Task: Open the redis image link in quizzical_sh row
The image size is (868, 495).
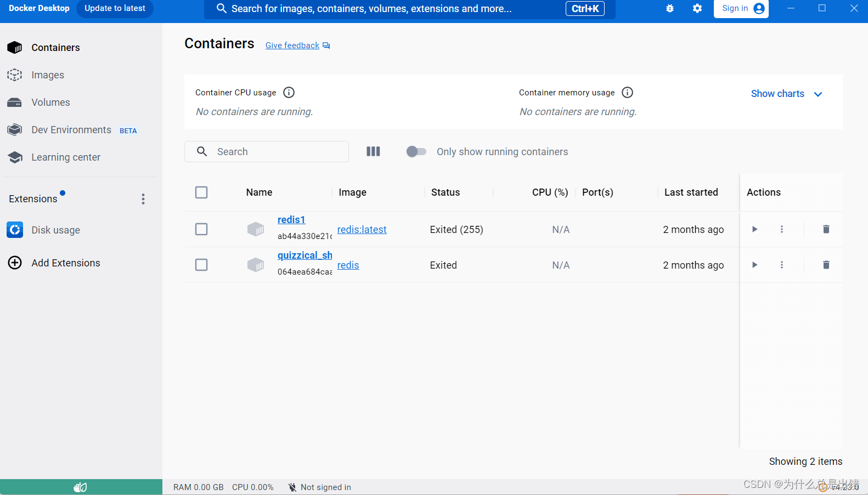Action: (x=348, y=265)
